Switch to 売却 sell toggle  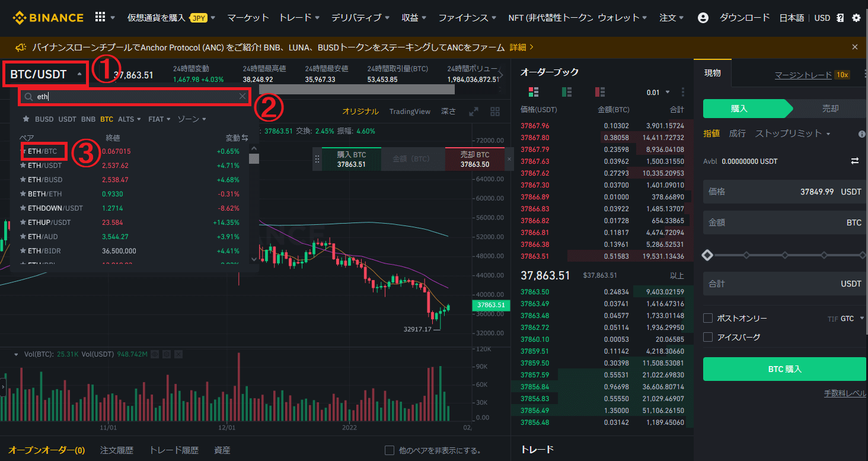pyautogui.click(x=830, y=109)
